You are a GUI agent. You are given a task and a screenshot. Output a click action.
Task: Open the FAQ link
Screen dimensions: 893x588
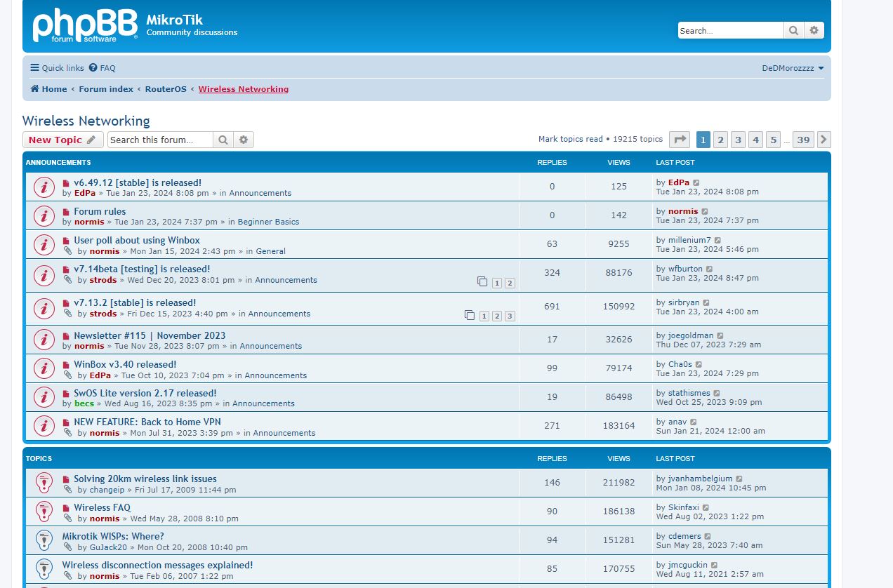102,68
